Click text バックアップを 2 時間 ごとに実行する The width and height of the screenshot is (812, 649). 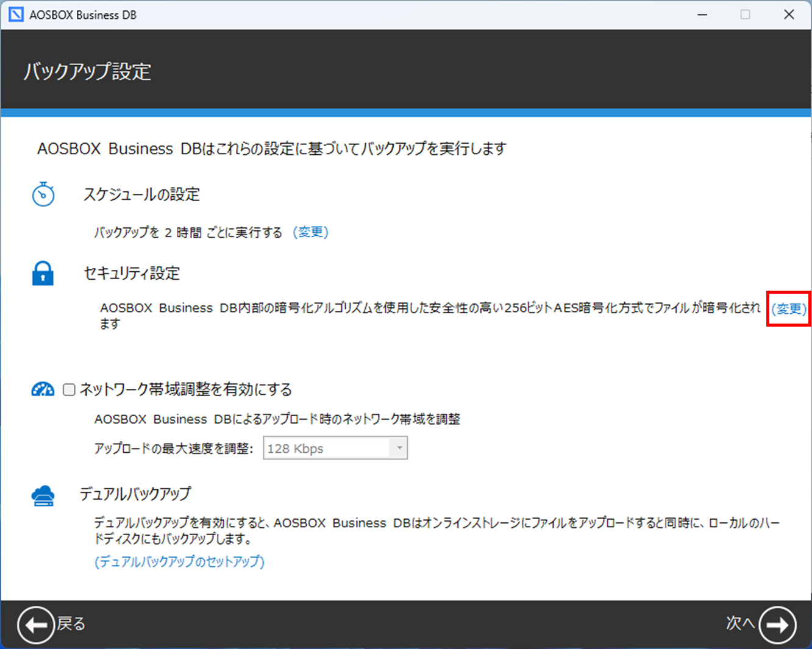[188, 232]
